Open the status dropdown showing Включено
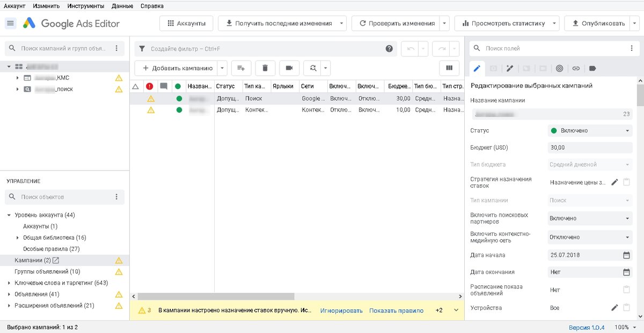This screenshot has height=333, width=644. click(590, 130)
